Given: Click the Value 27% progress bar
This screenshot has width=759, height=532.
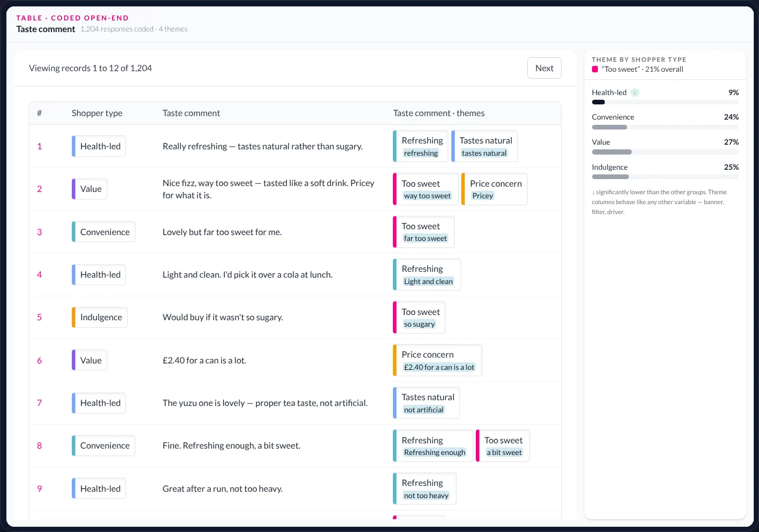Looking at the screenshot, I should point(665,152).
